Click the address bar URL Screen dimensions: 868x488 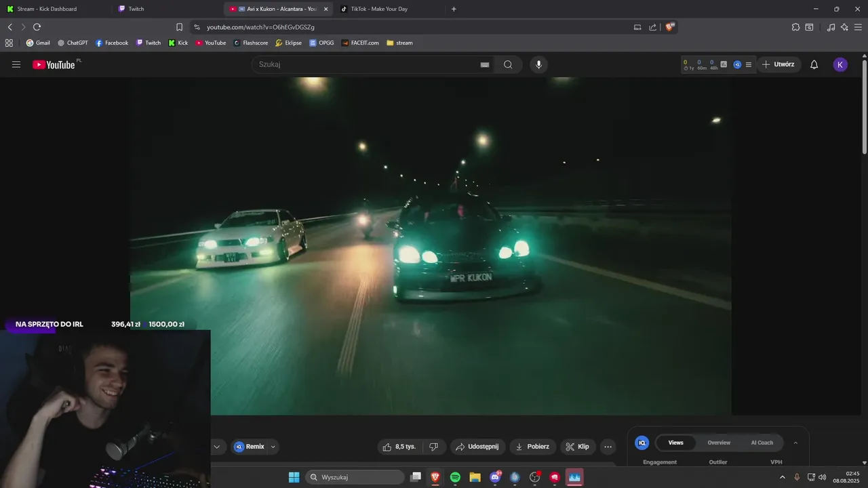point(260,27)
